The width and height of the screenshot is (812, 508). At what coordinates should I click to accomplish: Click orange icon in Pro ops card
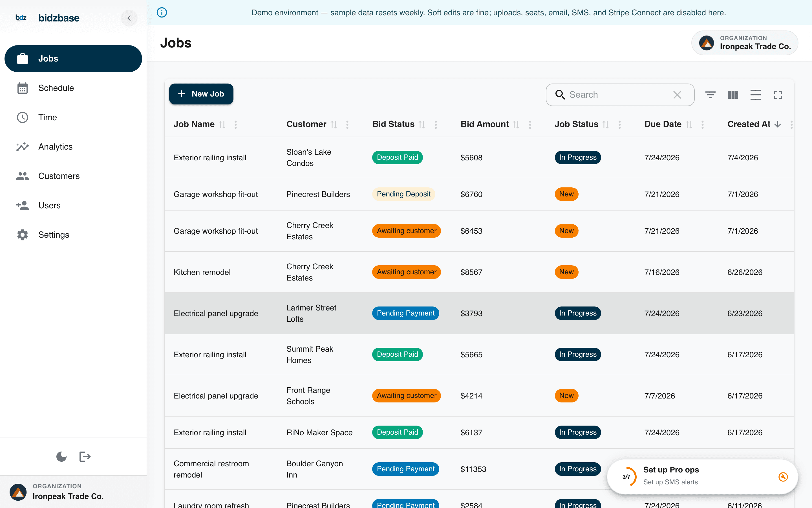click(x=783, y=477)
